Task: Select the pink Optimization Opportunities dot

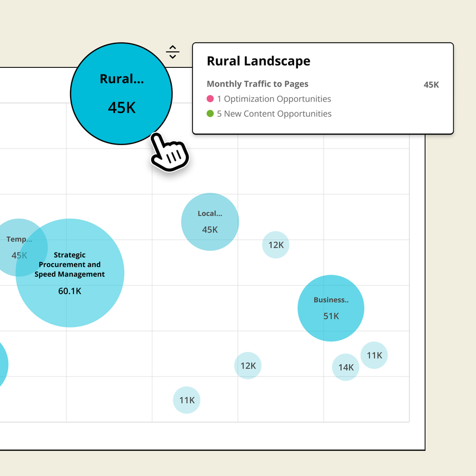Action: 211,98
